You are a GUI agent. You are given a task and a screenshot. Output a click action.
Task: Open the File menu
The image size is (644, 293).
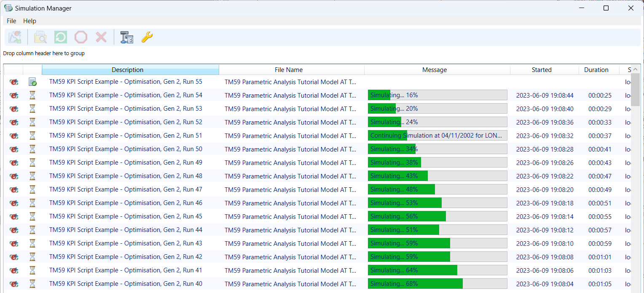coord(11,21)
